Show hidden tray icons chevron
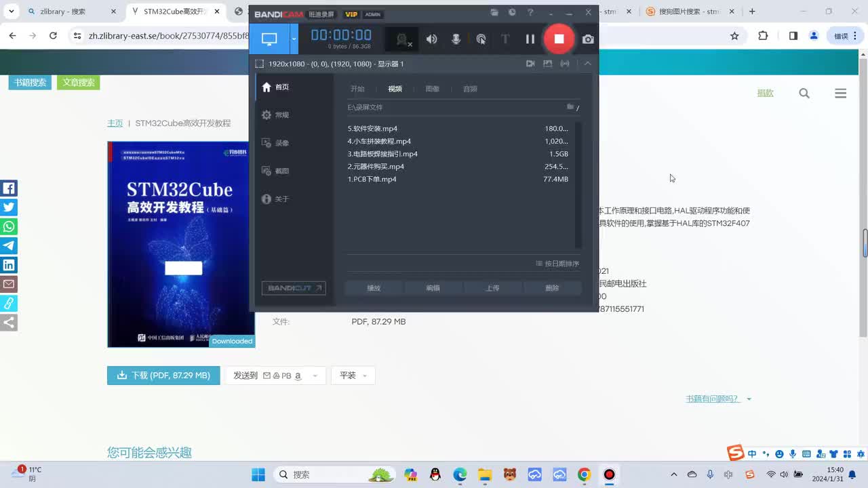868x488 pixels. 673,474
